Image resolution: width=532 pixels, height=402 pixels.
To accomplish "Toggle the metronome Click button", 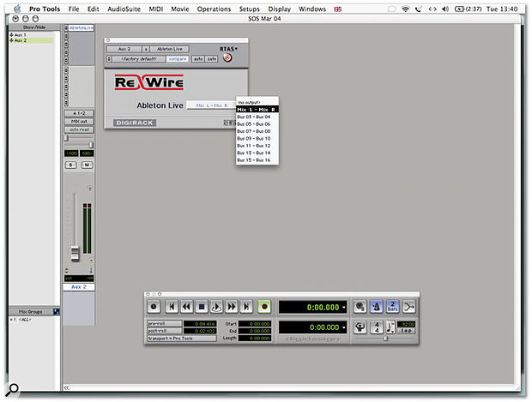I will [x=377, y=307].
